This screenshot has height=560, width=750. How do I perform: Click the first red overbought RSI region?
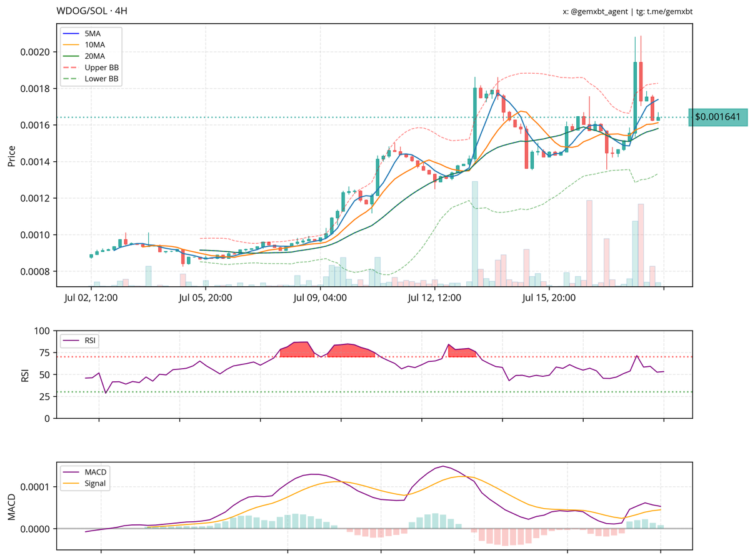pyautogui.click(x=297, y=349)
